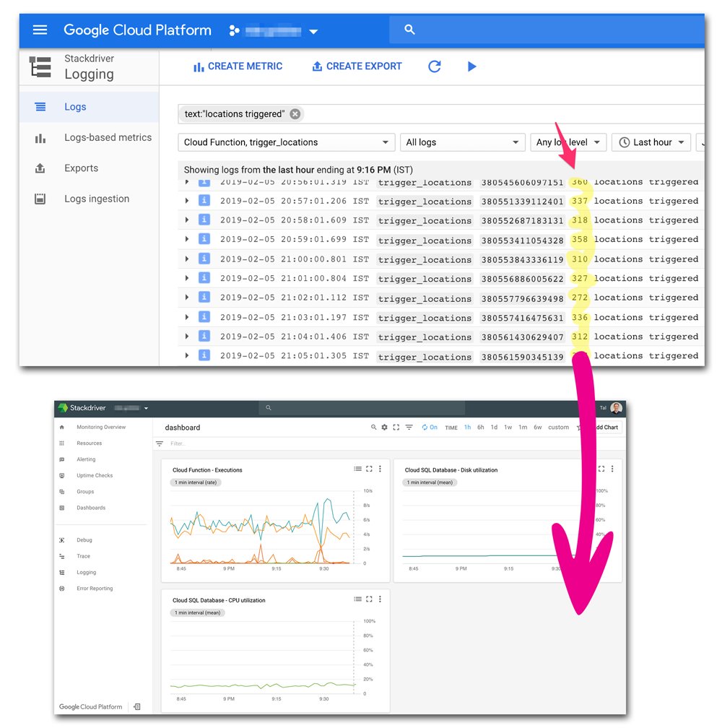Viewport: 722px width, 728px height.
Task: Expand the 21:04:01.406 log entry
Action: coord(187,336)
